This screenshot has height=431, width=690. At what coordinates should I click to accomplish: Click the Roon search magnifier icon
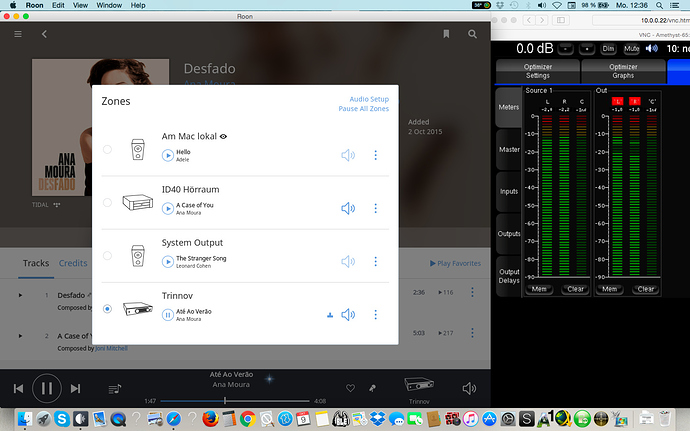click(472, 34)
